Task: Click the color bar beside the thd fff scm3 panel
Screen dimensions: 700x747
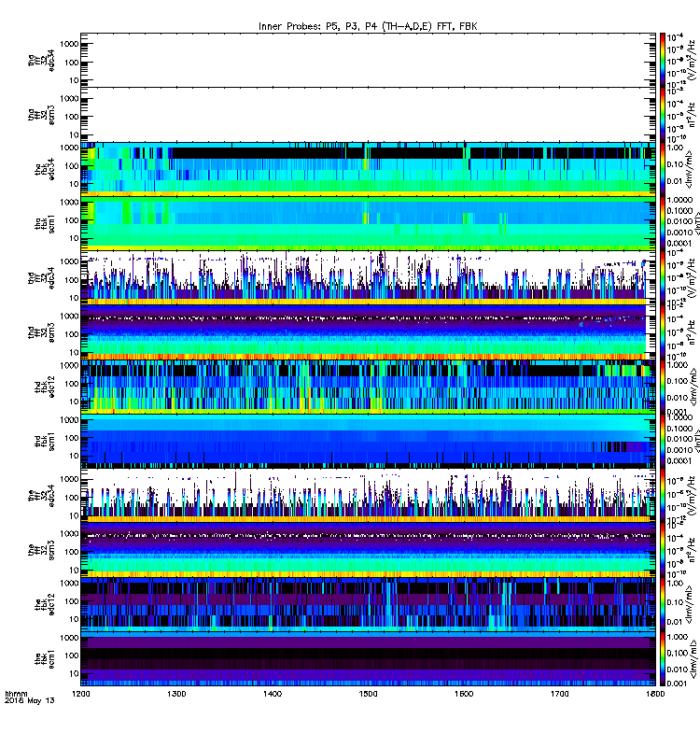Action: click(x=663, y=332)
